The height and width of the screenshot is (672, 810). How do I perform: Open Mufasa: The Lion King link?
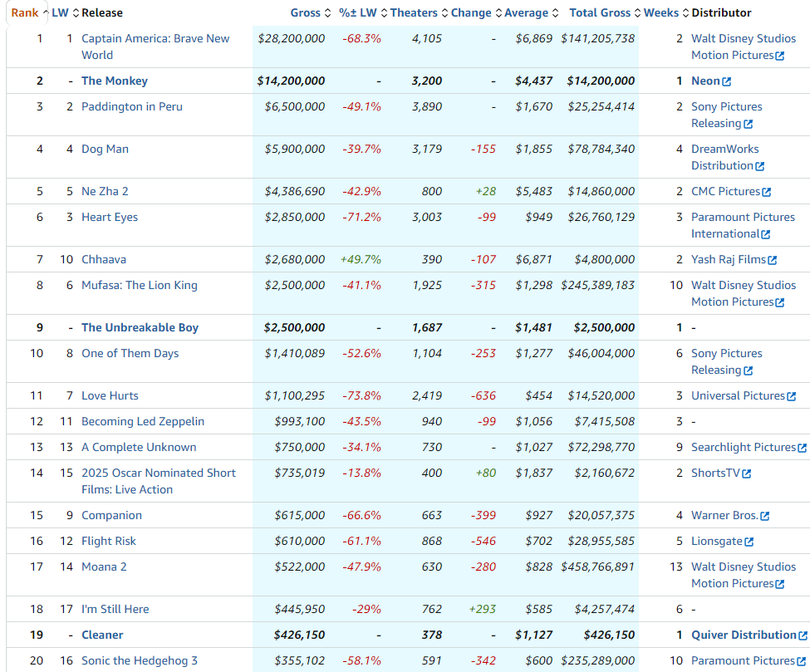pyautogui.click(x=140, y=286)
